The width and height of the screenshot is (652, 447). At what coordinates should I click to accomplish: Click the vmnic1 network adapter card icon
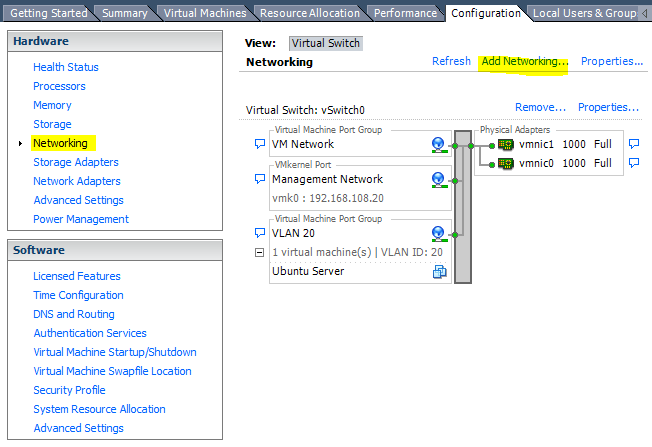pos(506,144)
